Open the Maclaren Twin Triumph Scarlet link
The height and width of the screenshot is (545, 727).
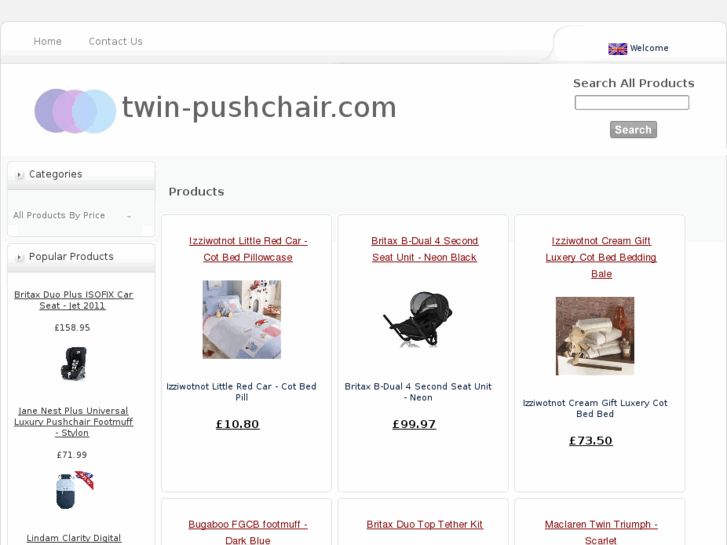(x=601, y=532)
